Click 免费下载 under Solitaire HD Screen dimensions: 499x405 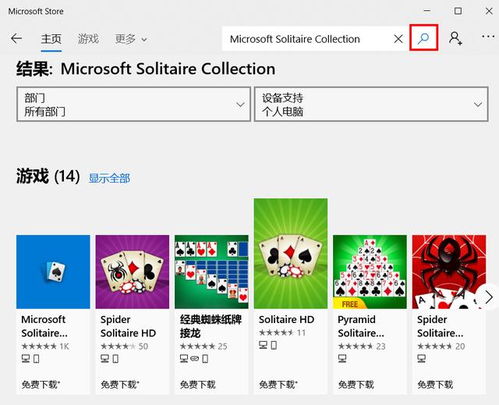coord(278,385)
